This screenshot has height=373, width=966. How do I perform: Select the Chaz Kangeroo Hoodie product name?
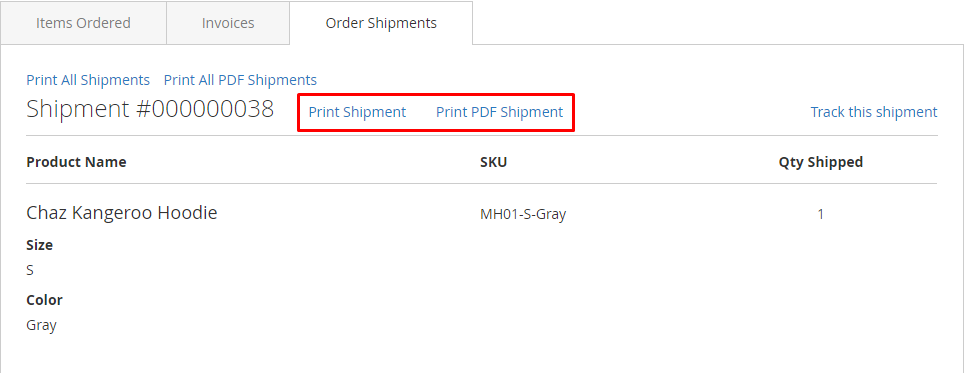(x=121, y=213)
